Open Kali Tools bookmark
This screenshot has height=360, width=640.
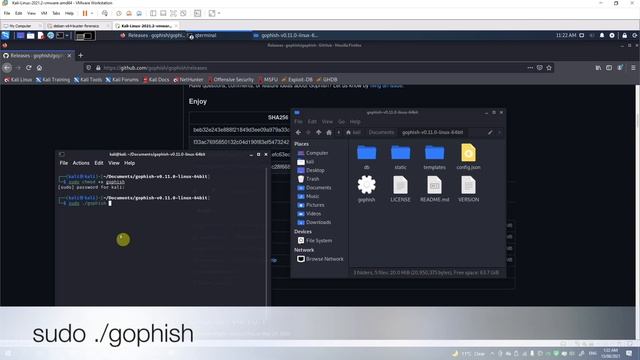[x=88, y=80]
